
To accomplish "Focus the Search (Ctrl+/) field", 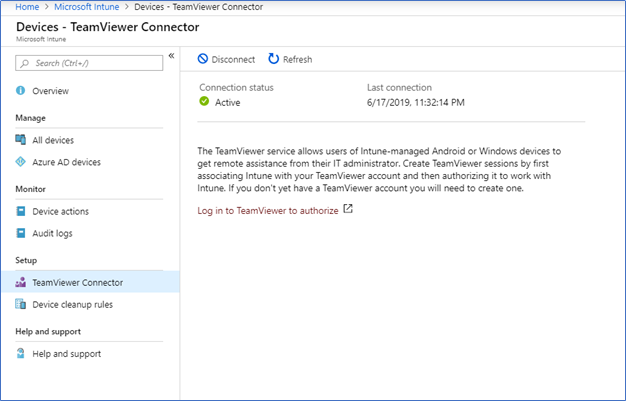I will click(x=89, y=63).
